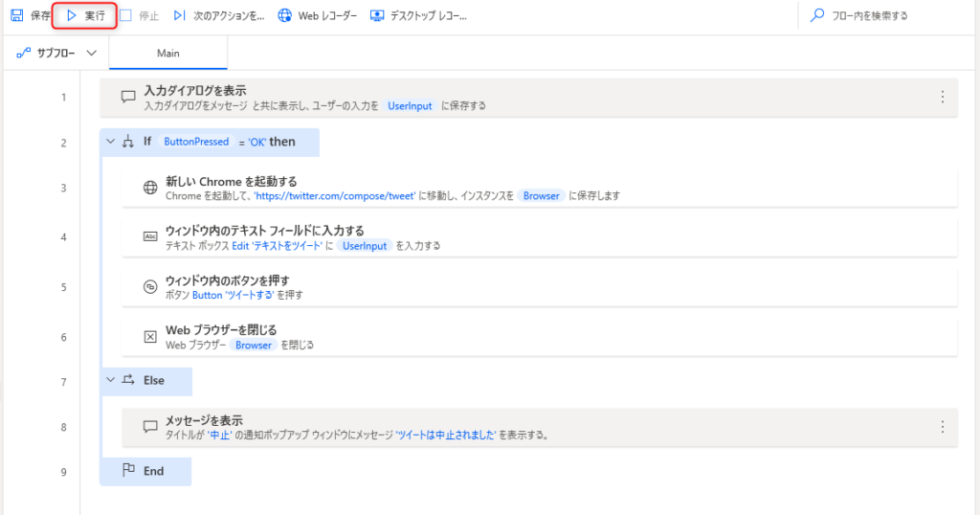Select the 新しい Chrome を起動する action

(x=540, y=188)
